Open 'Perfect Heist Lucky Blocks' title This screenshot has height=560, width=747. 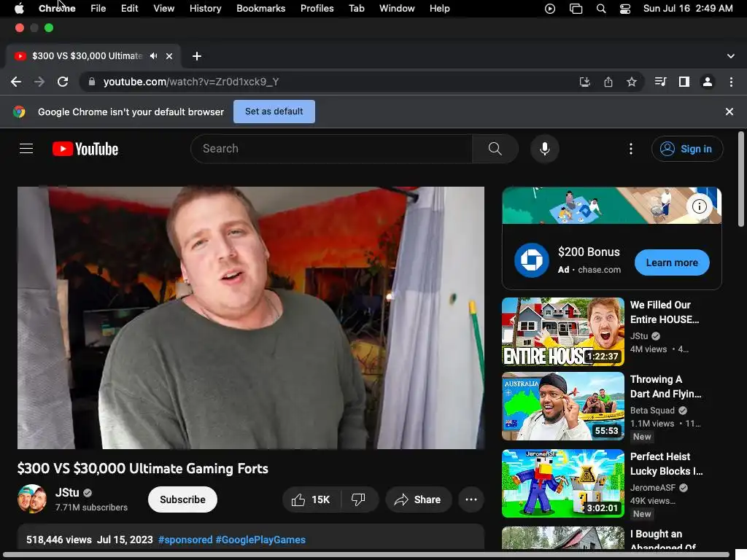click(667, 464)
